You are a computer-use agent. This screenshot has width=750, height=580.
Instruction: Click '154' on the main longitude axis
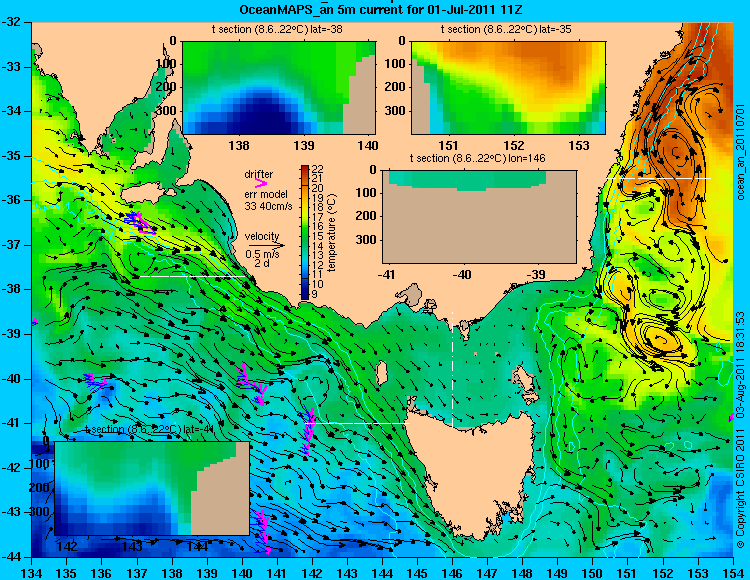[x=733, y=572]
